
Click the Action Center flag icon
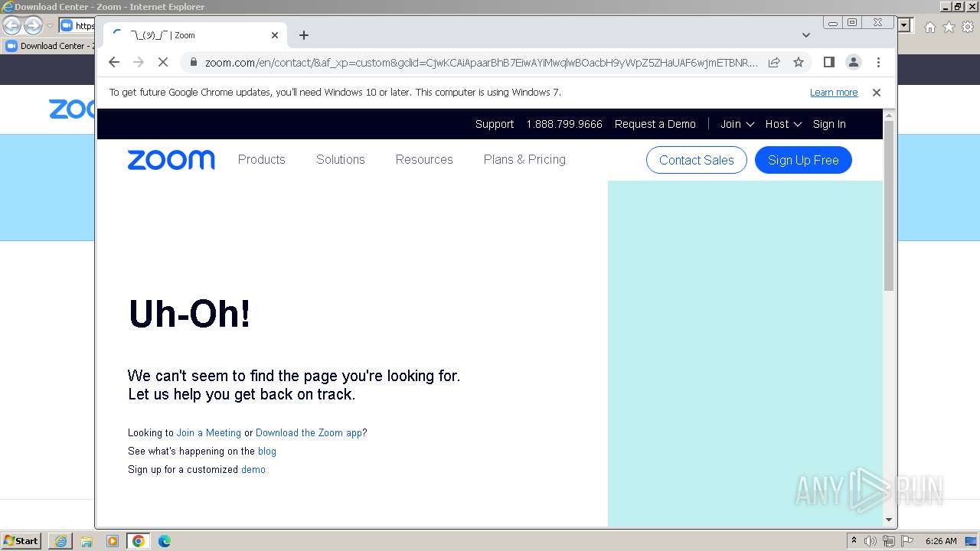point(907,541)
